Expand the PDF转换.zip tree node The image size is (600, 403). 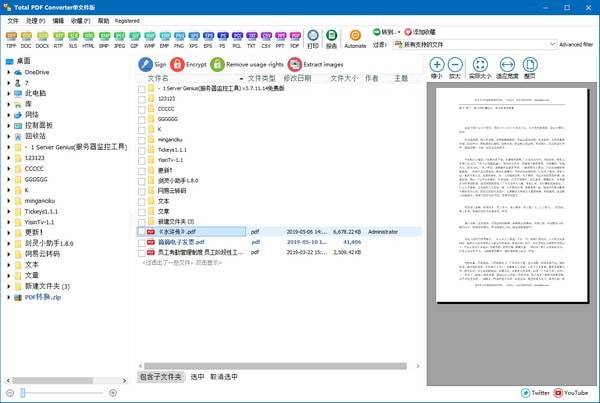8,297
